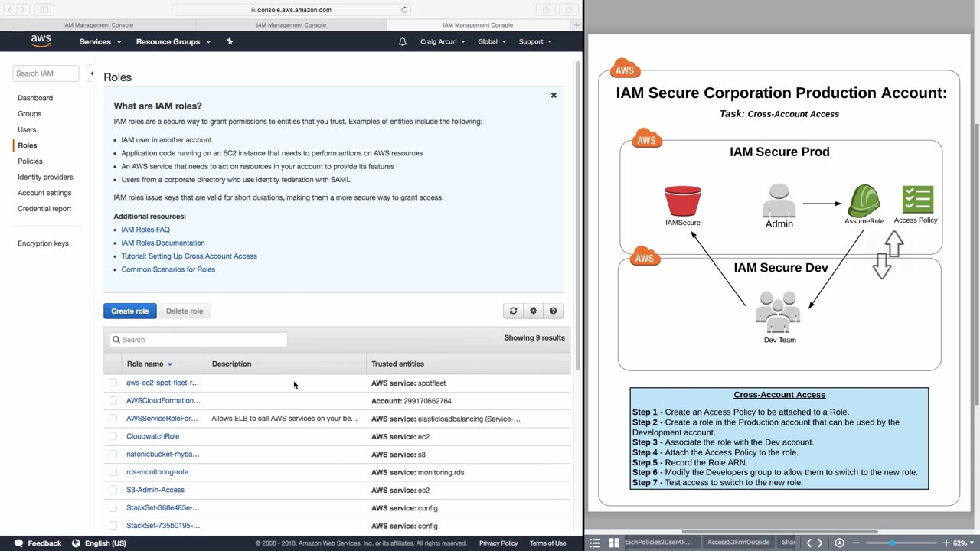This screenshot has width=980, height=551.
Task: Open the Craig Arcuri account menu
Action: (x=443, y=41)
